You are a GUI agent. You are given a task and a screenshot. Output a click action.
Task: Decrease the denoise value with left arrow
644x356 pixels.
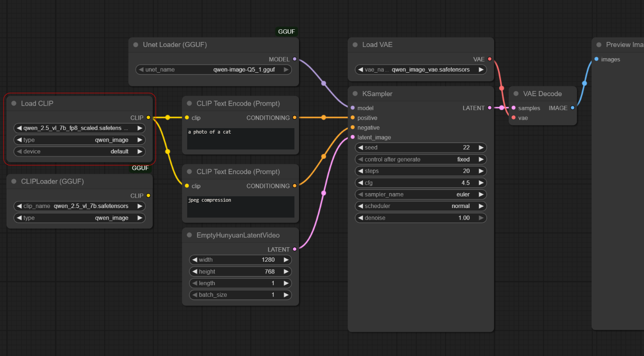click(x=360, y=218)
